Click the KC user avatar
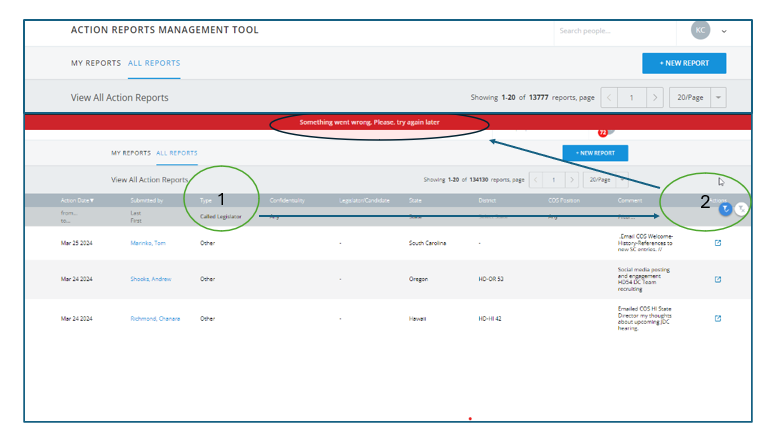 701,30
